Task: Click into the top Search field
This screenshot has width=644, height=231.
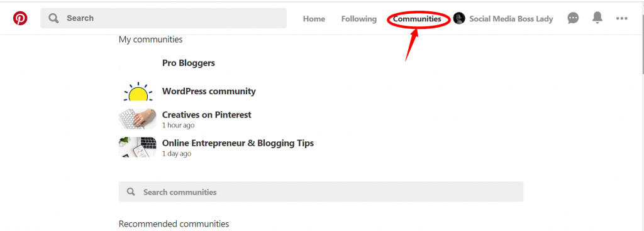Action: (x=164, y=18)
